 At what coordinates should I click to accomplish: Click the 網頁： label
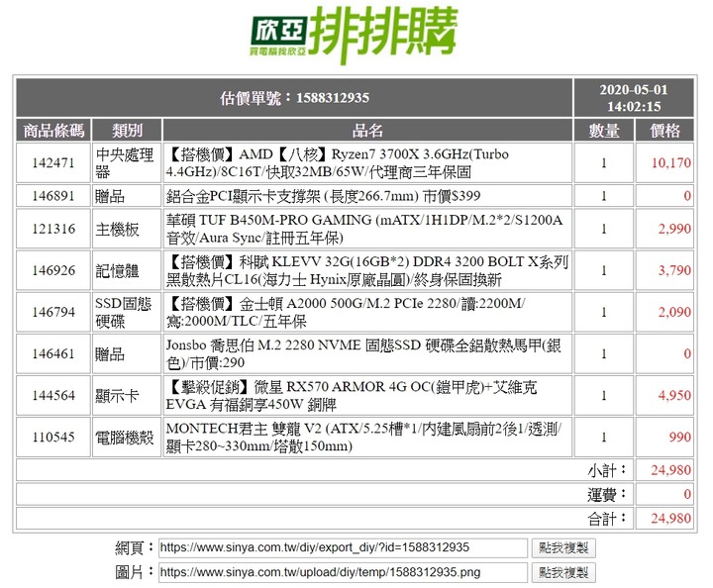coord(135,548)
